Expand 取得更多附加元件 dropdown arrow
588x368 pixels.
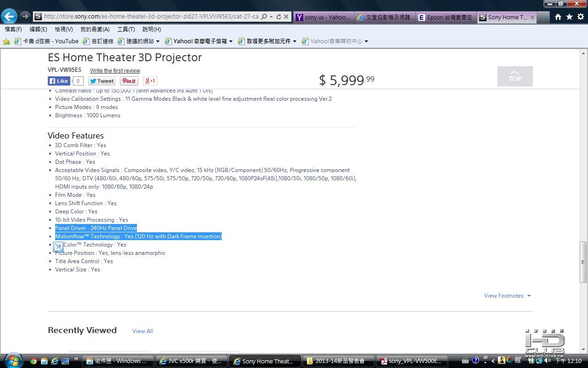click(294, 41)
